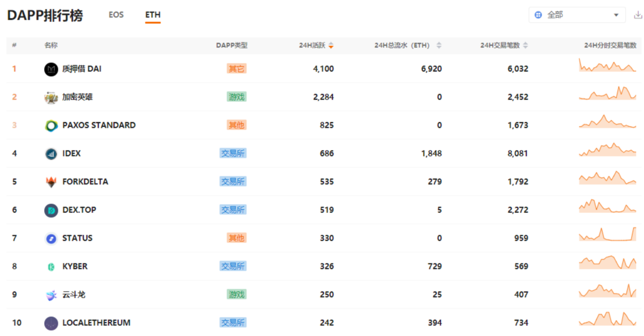Image resolution: width=644 pixels, height=336 pixels.
Task: Open the FORKDELTA dapp link
Action: [85, 182]
